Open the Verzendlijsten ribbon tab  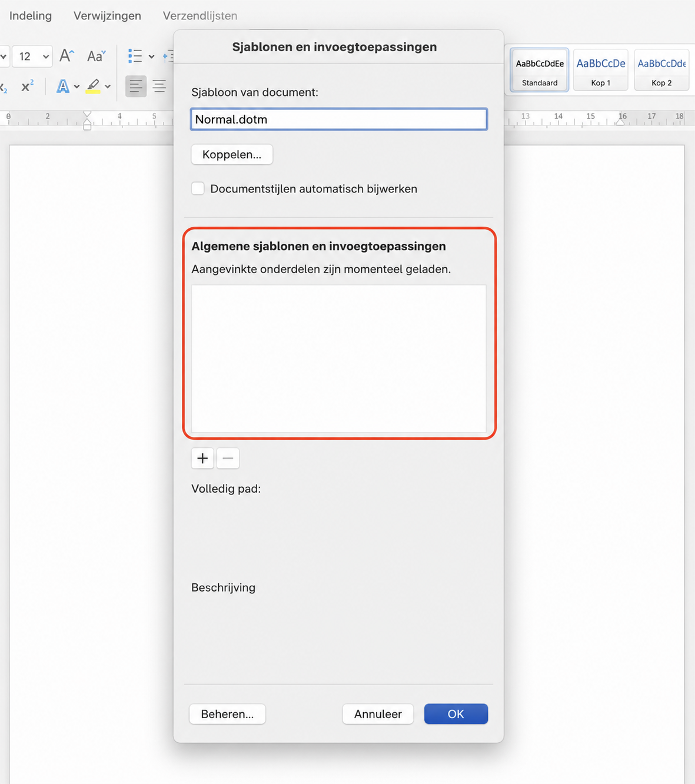click(200, 16)
